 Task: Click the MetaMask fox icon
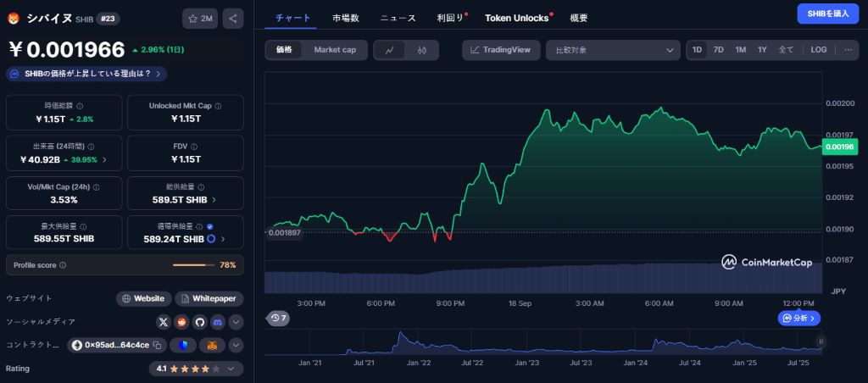point(213,346)
